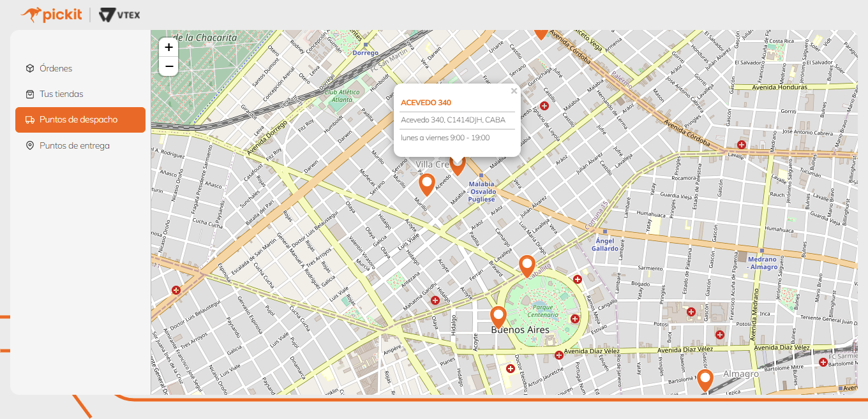Click the pin on Avenida Córdoba at top
868x419 pixels.
pyautogui.click(x=541, y=33)
